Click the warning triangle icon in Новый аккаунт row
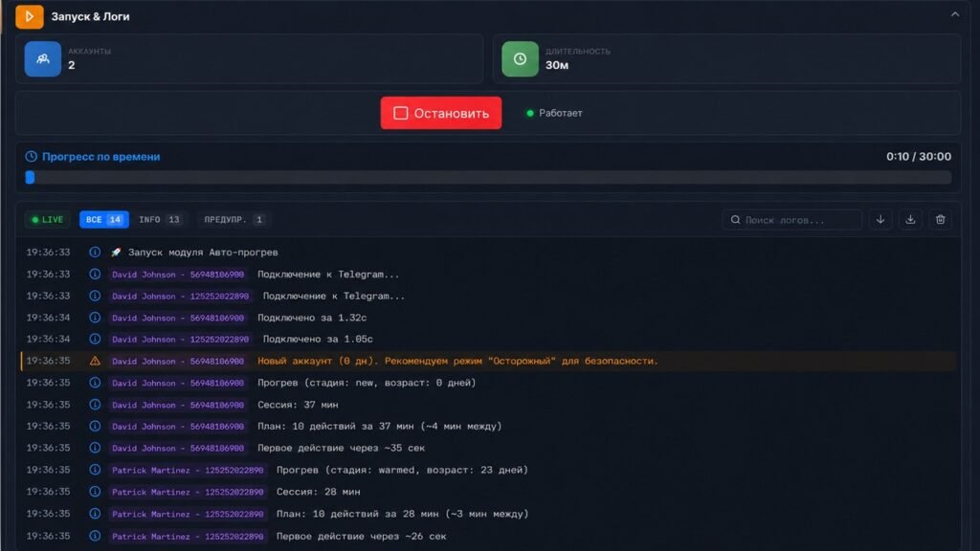The image size is (980, 551). (x=95, y=361)
